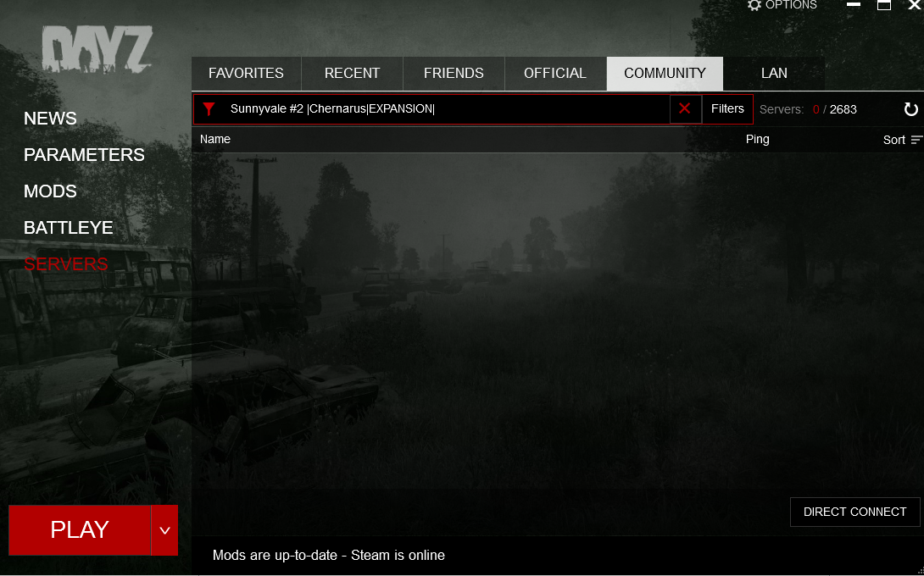Click the DayZ logo
The width and height of the screenshot is (924, 576).
(x=97, y=49)
